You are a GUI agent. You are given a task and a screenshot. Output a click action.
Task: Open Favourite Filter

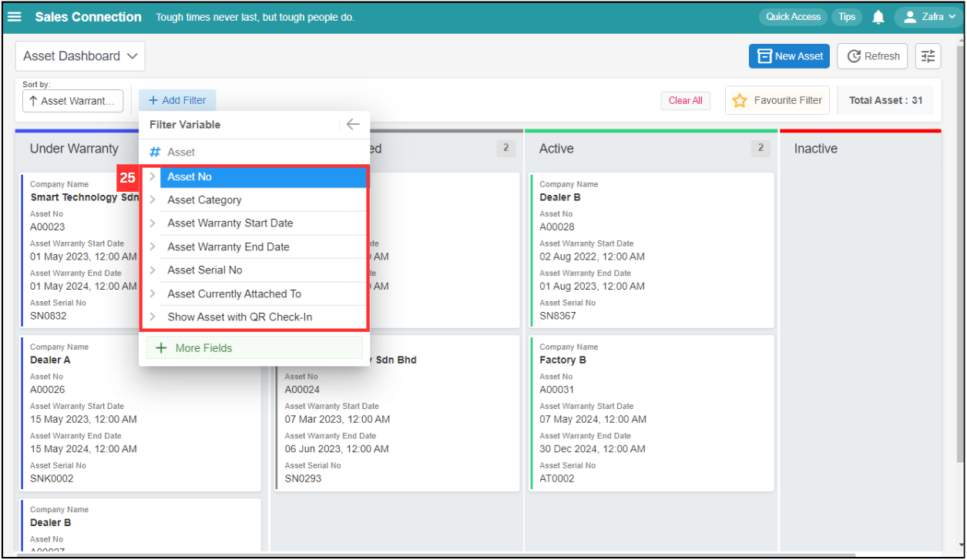[x=777, y=100]
